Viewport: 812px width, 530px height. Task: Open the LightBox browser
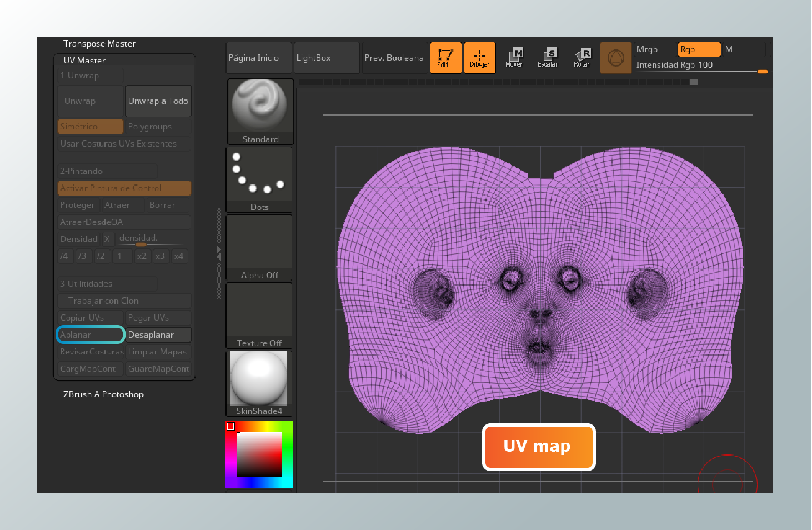coord(327,57)
